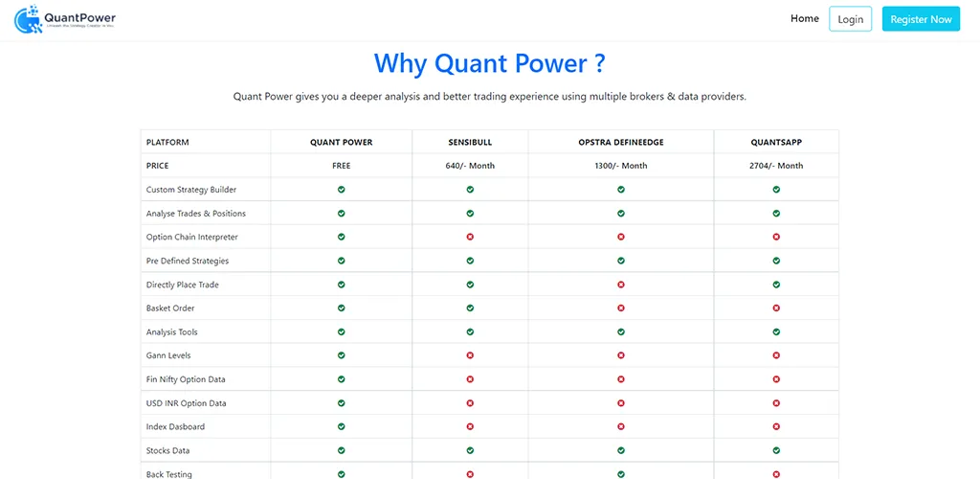Click the 1300/- Month price cell

[x=620, y=166]
